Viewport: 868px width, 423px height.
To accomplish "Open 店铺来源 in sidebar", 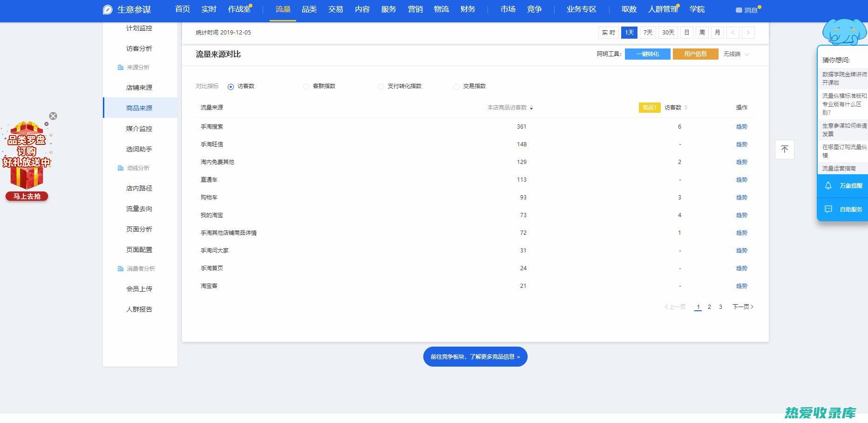I will click(139, 88).
